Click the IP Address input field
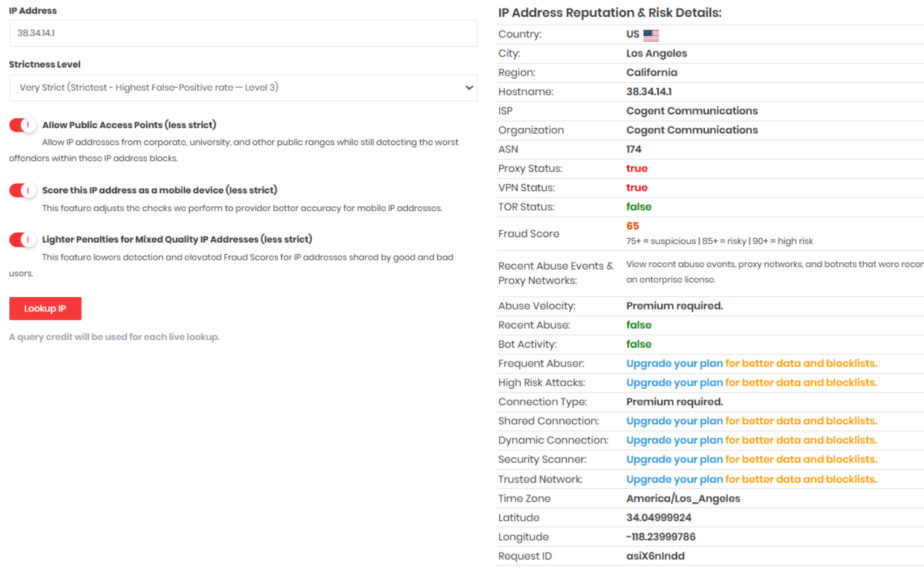The image size is (924, 568). [x=243, y=33]
